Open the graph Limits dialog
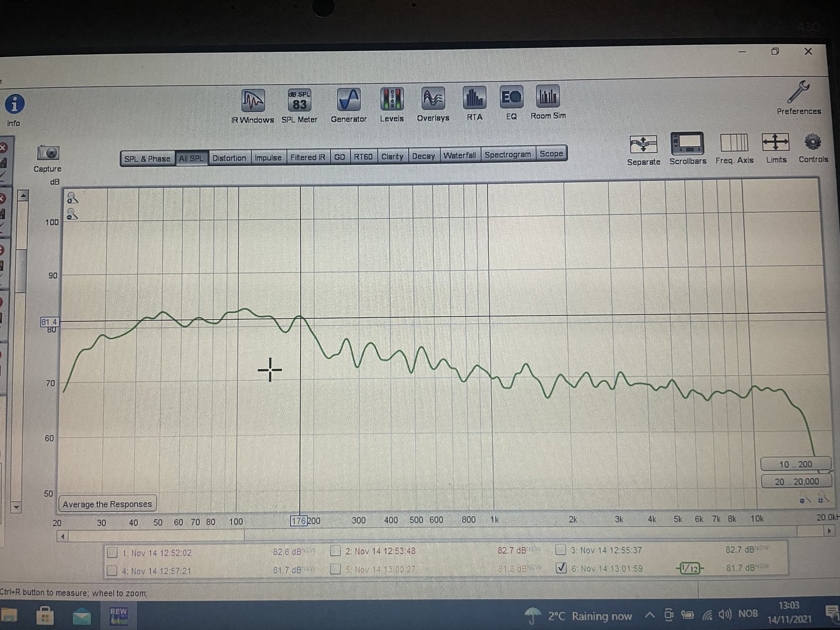 pos(776,148)
